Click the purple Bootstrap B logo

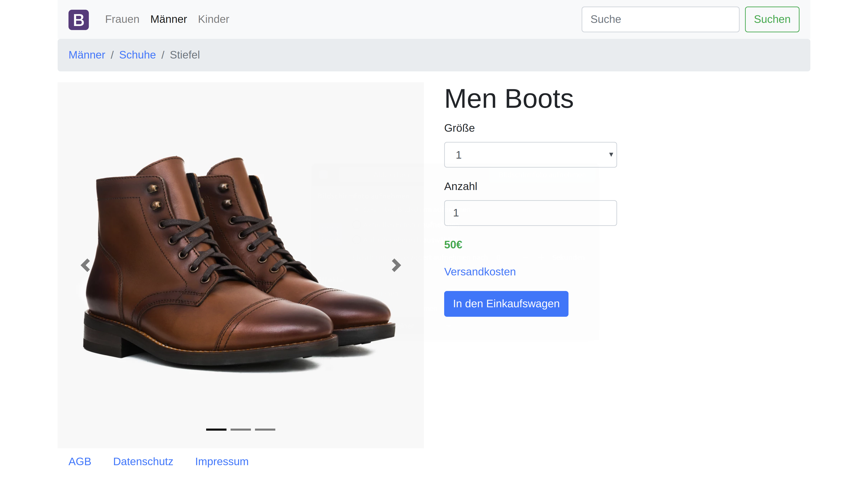(78, 19)
